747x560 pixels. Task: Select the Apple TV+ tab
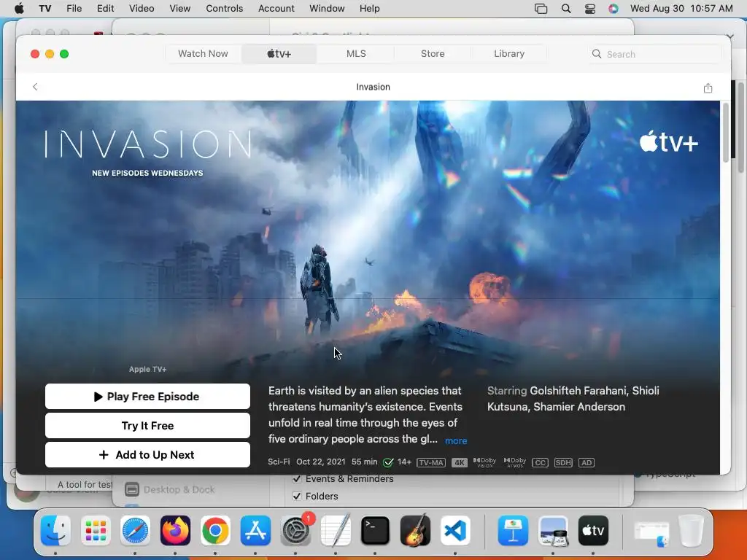[279, 54]
